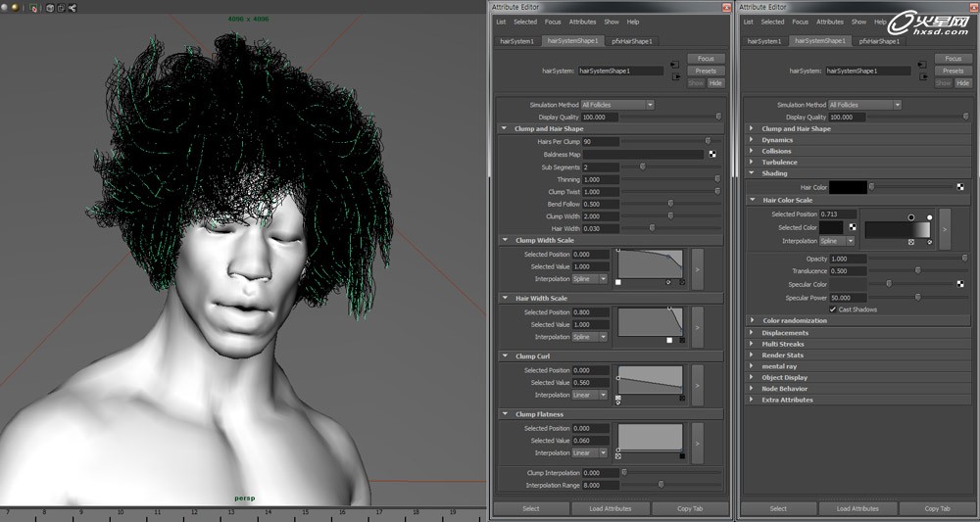Click the Presets button in right editor
The width and height of the screenshot is (980, 522).
pyautogui.click(x=953, y=71)
